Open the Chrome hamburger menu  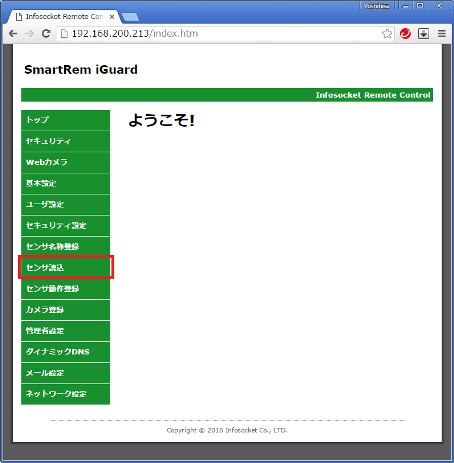pos(442,34)
